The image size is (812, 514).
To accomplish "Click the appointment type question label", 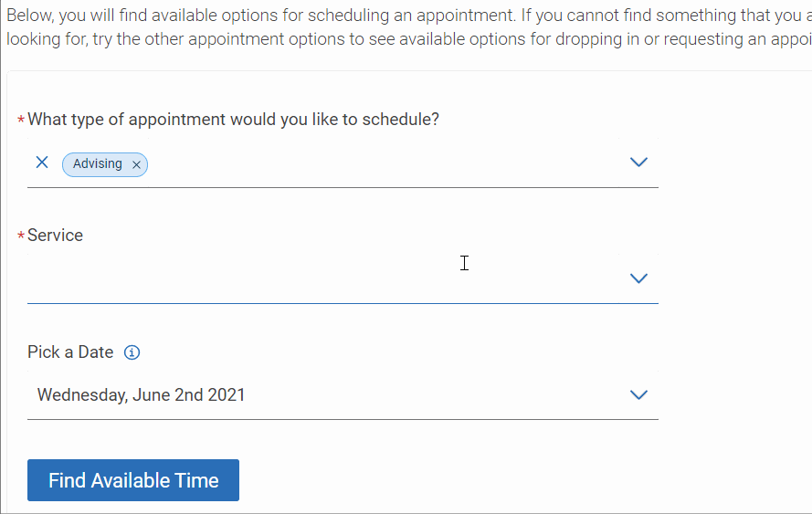I will point(233,120).
